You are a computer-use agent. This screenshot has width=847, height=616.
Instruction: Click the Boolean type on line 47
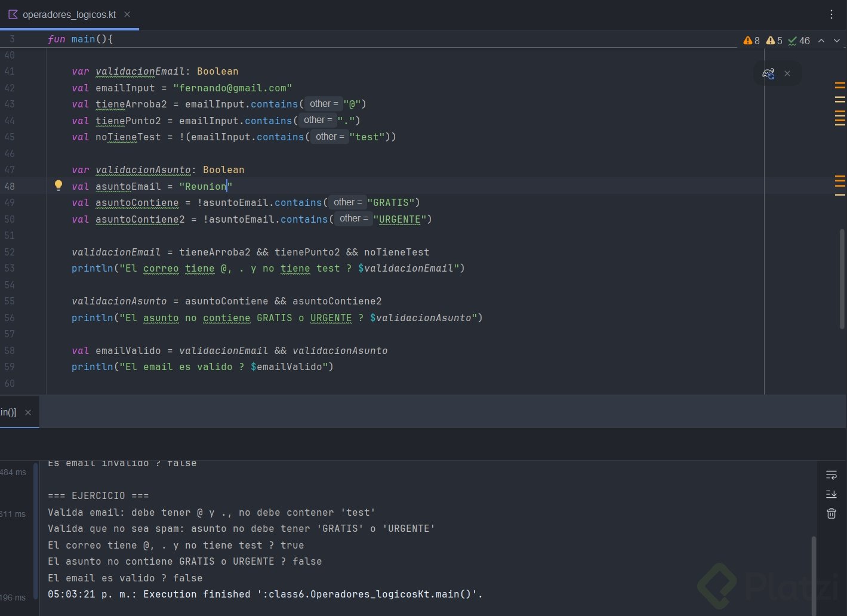coord(224,170)
